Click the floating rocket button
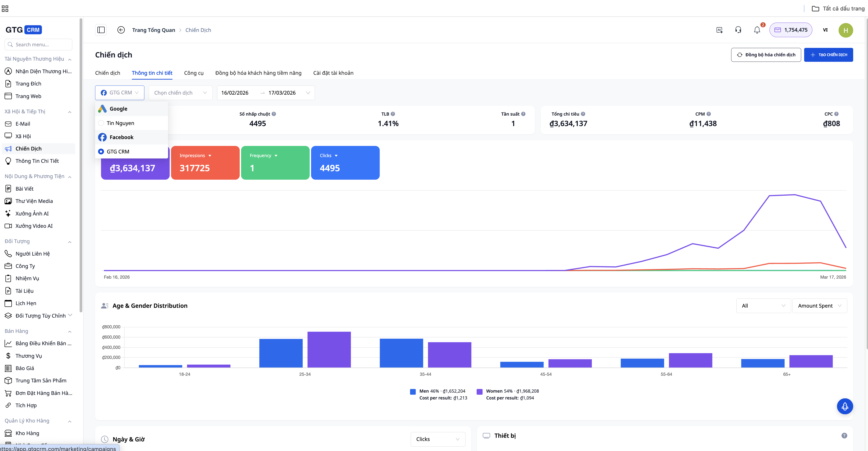The height and width of the screenshot is (451, 868). [x=845, y=406]
